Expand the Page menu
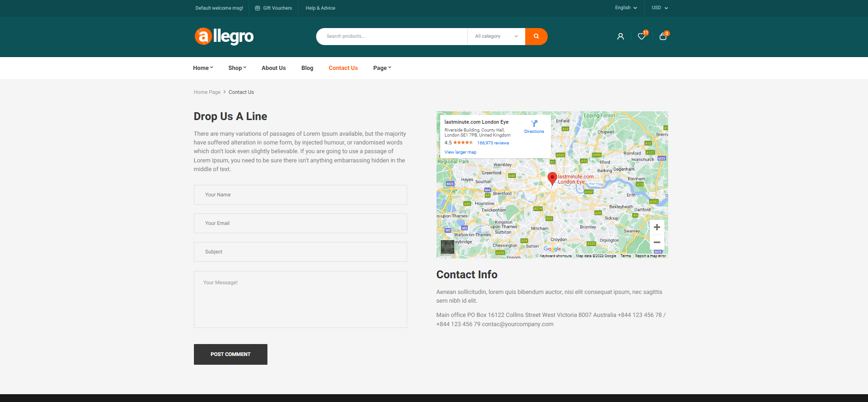This screenshot has width=868, height=402. pos(382,68)
